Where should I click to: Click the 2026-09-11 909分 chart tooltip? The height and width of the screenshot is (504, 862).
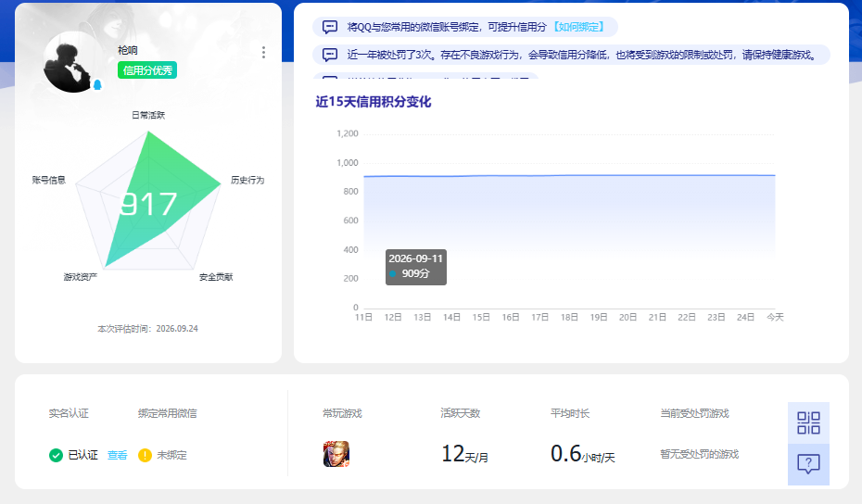pyautogui.click(x=416, y=266)
